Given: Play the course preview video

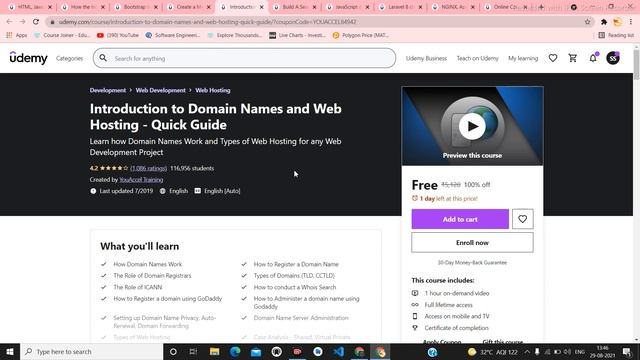Looking at the screenshot, I should click(x=472, y=126).
